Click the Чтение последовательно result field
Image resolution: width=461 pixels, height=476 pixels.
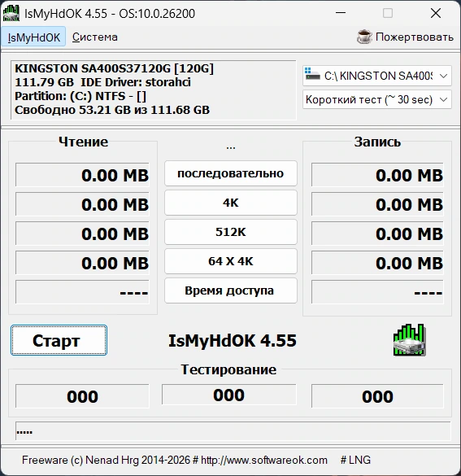click(82, 175)
